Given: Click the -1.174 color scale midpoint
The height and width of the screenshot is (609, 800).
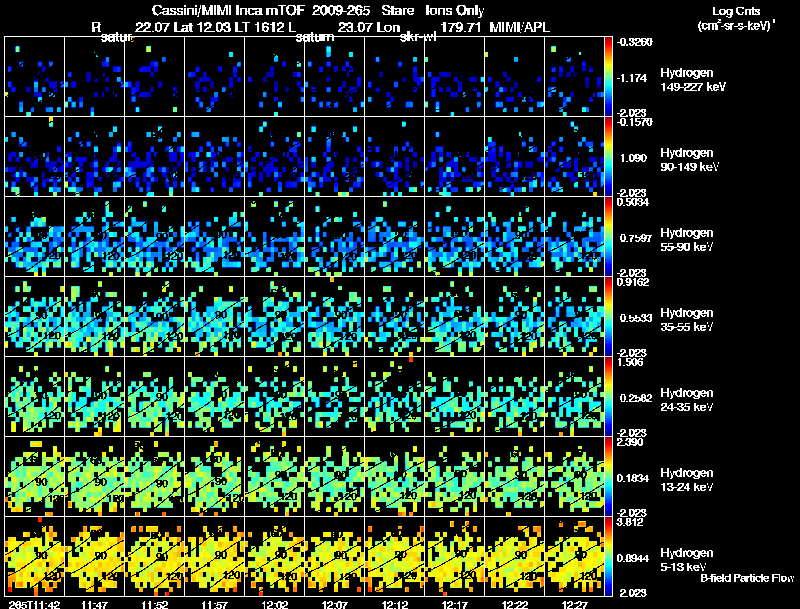Looking at the screenshot, I should (632, 78).
